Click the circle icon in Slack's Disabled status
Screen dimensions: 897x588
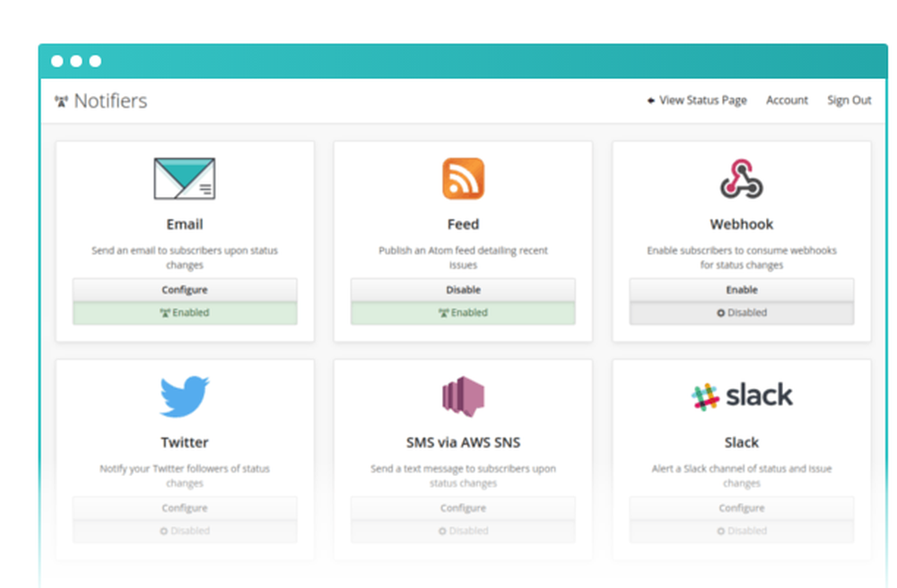[x=721, y=531]
